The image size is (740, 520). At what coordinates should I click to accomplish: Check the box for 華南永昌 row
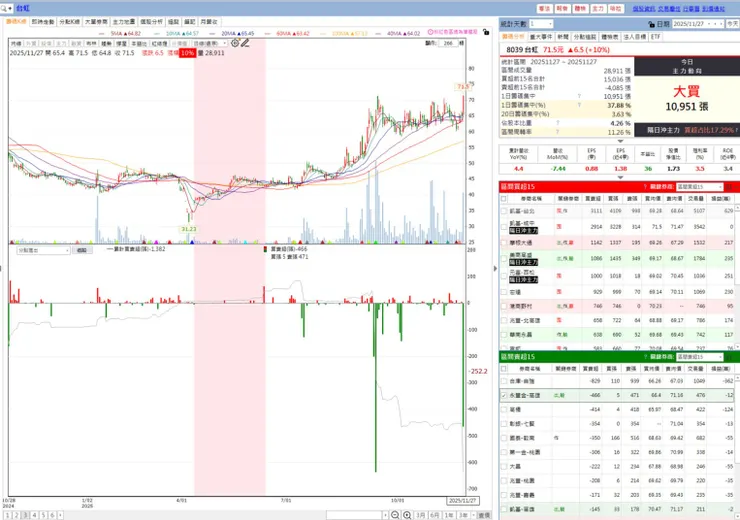pyautogui.click(x=504, y=335)
